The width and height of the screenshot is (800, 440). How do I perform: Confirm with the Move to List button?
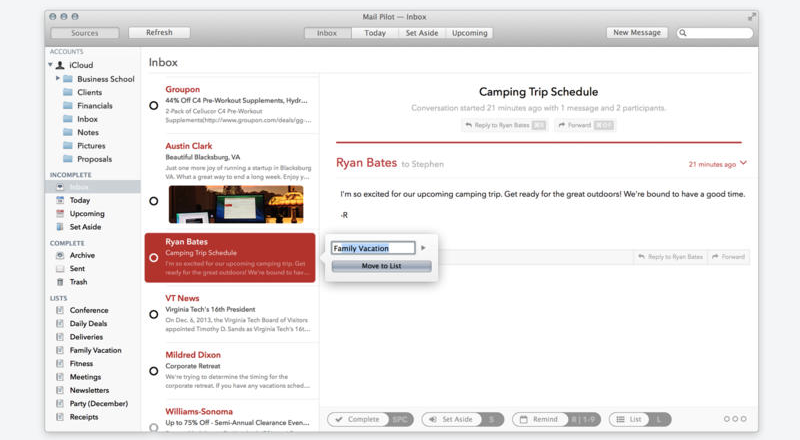pyautogui.click(x=381, y=266)
